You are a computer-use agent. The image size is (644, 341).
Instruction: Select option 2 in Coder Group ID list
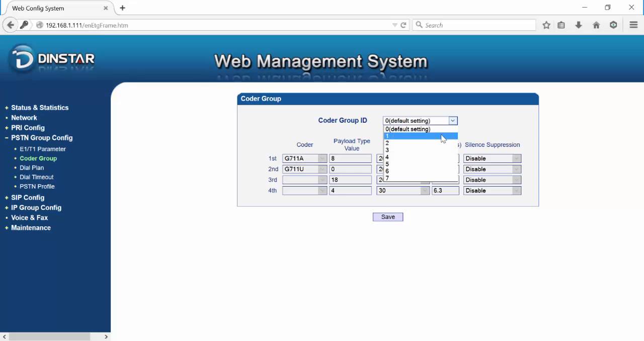coord(421,143)
